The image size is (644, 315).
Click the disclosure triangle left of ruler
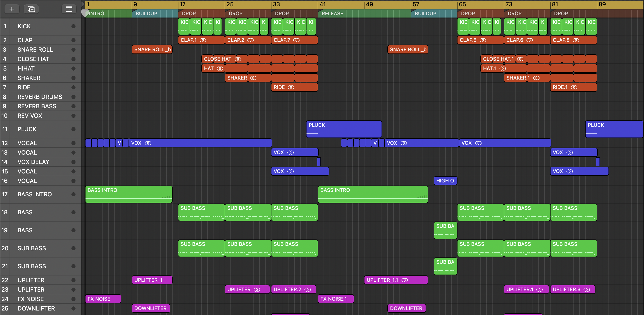[x=83, y=4]
